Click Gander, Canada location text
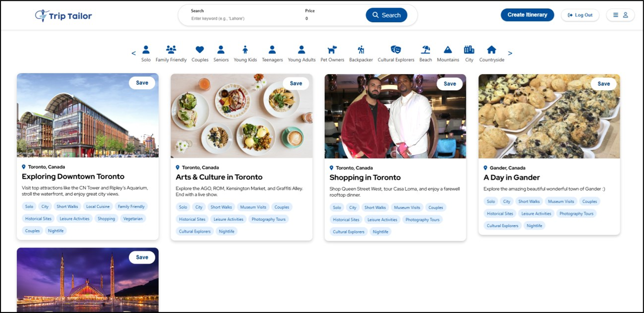This screenshot has width=644, height=313. click(x=507, y=168)
